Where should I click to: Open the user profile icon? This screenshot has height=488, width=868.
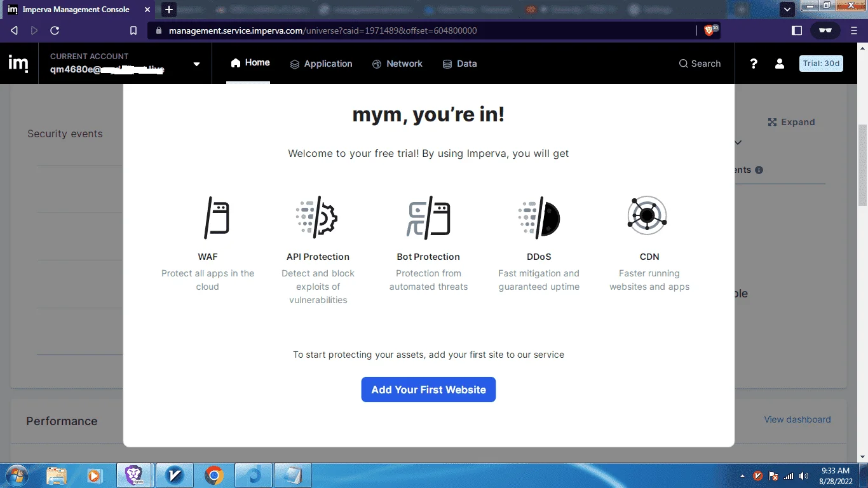[x=779, y=64]
